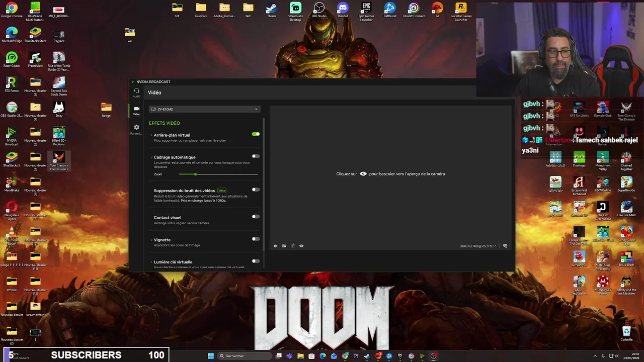Select Tom Clancy's The Division 2 icon

[x=59, y=161]
